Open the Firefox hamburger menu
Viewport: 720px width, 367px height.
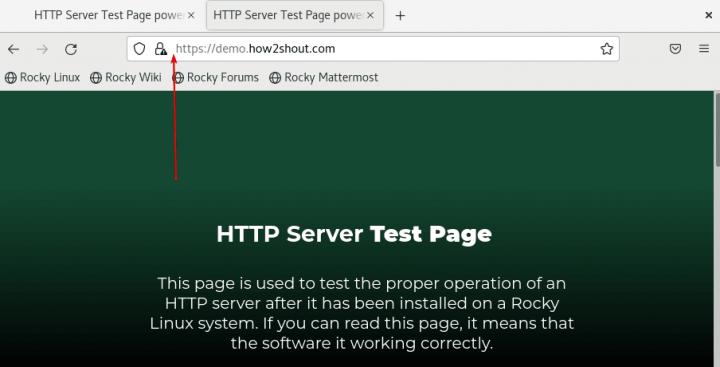704,49
